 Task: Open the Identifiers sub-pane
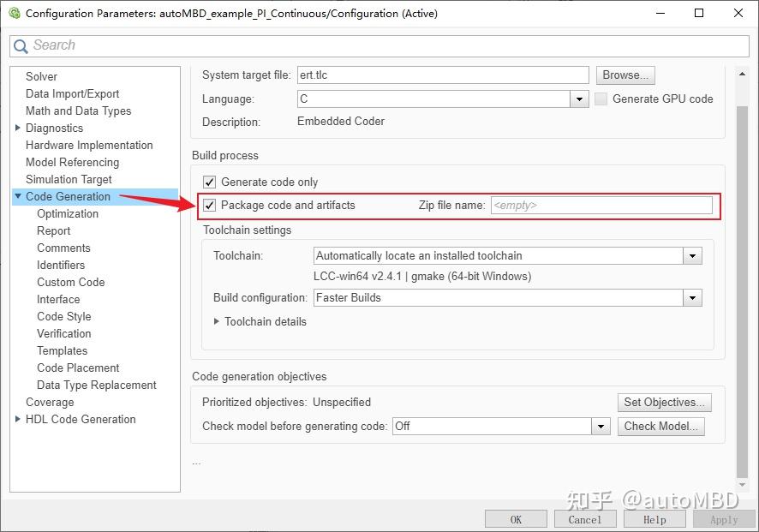[x=61, y=265]
